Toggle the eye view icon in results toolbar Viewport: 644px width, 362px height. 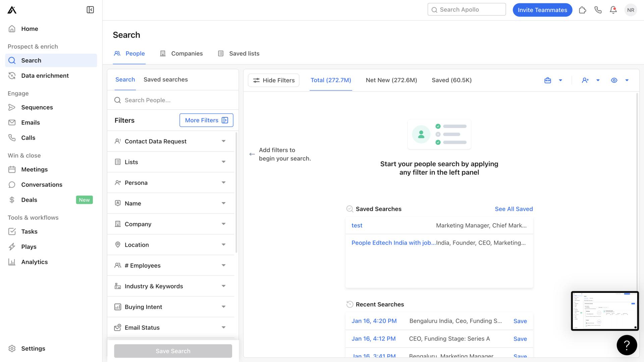(x=614, y=80)
